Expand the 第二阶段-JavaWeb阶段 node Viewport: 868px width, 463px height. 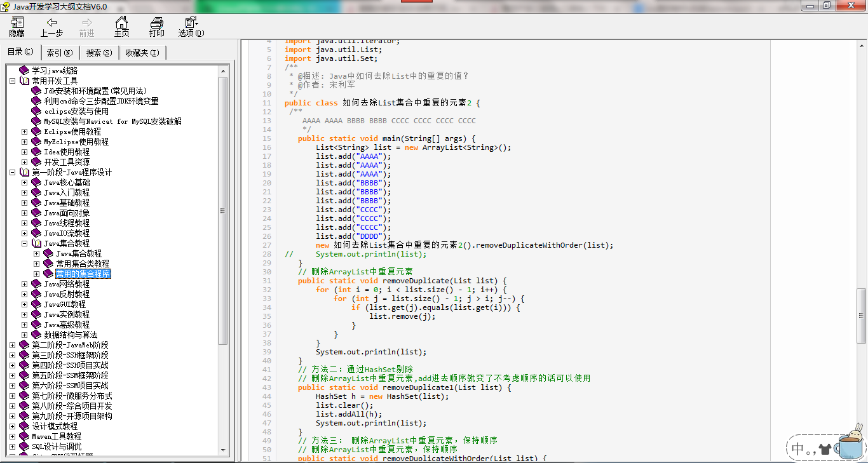point(12,345)
